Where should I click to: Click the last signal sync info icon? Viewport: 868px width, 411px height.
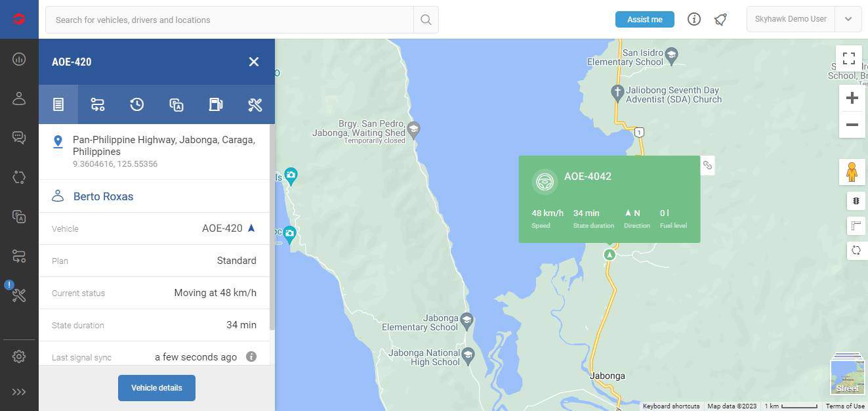pyautogui.click(x=251, y=357)
